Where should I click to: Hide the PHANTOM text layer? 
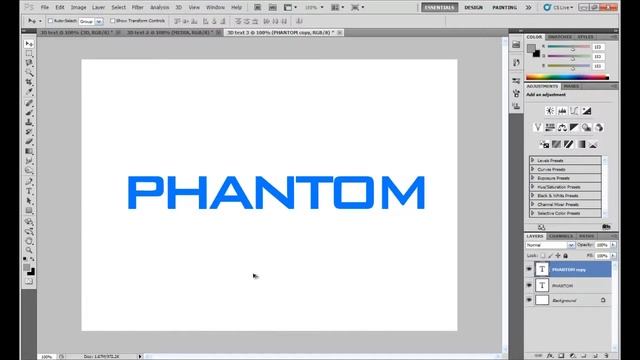[529, 285]
